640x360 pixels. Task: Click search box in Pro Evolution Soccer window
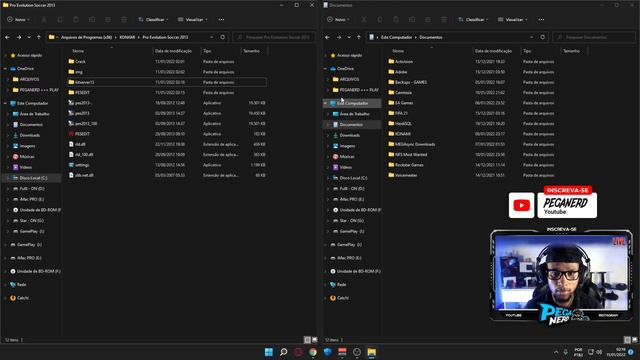pos(274,37)
